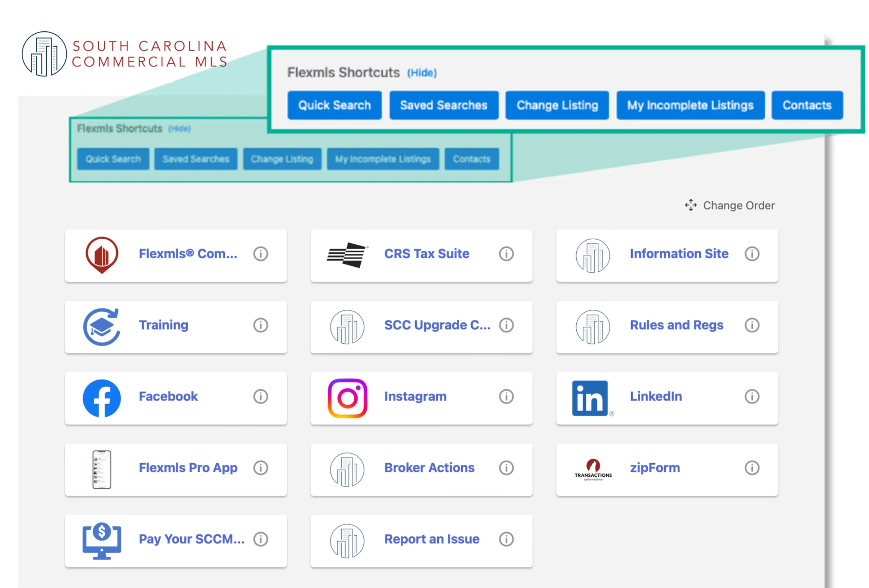Click the zipForm Transactions logo
The height and width of the screenshot is (588, 869).
[x=593, y=470]
